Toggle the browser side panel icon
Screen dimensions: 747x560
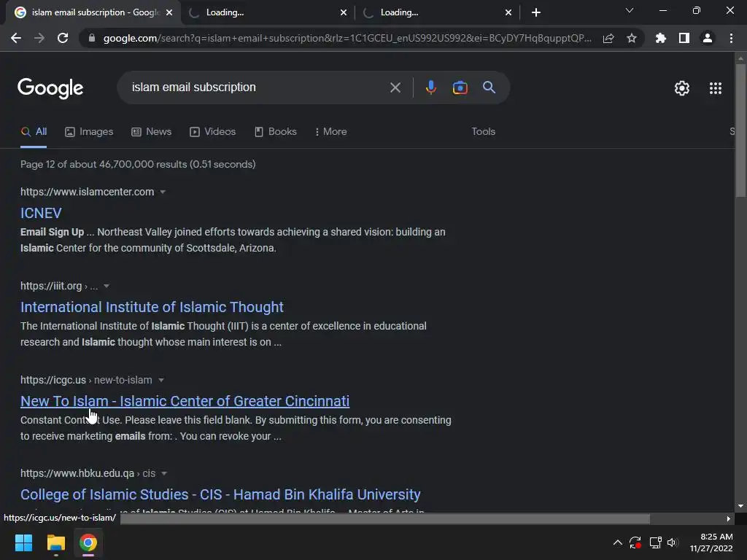[684, 38]
